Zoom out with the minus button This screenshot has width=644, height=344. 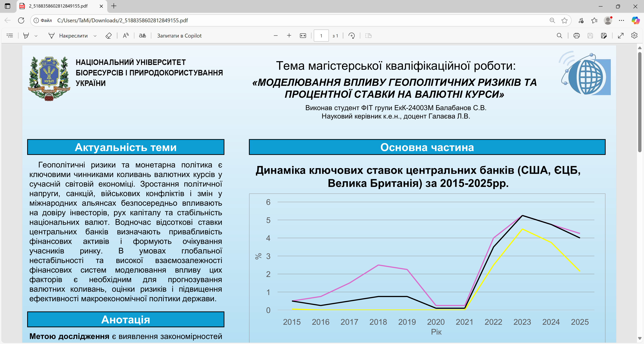point(276,36)
